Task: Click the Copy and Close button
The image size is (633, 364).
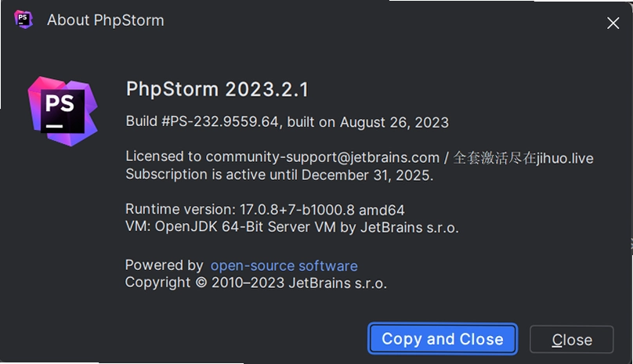Action: point(443,339)
